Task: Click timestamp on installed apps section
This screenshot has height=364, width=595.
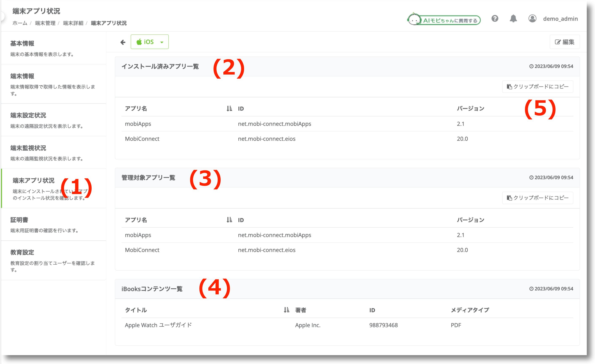Action: click(x=551, y=66)
